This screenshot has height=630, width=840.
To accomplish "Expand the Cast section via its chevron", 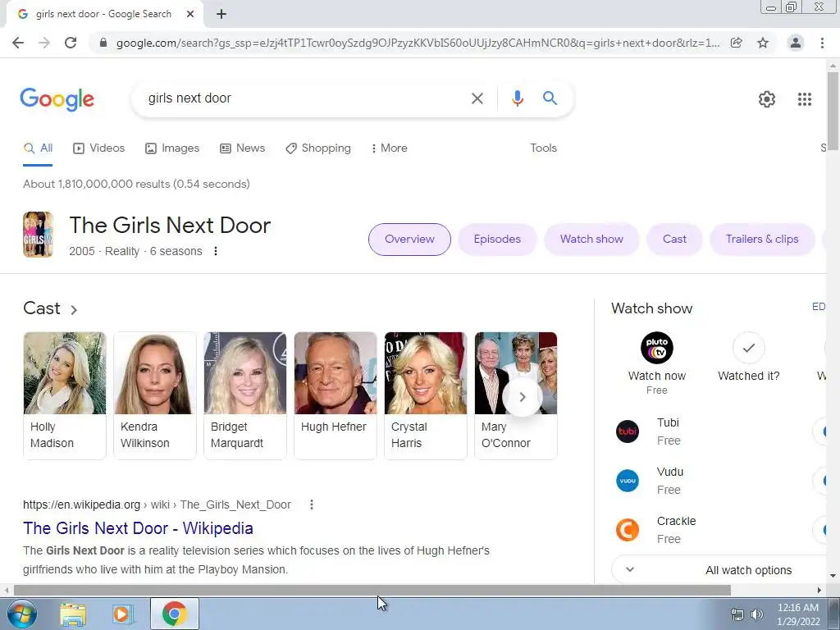I will pos(74,309).
